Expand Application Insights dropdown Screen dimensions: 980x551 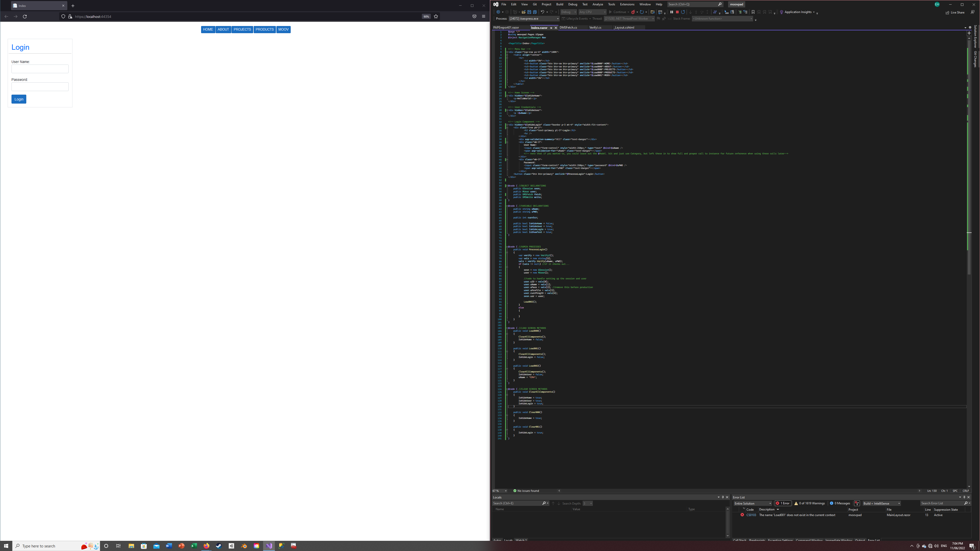pyautogui.click(x=814, y=12)
